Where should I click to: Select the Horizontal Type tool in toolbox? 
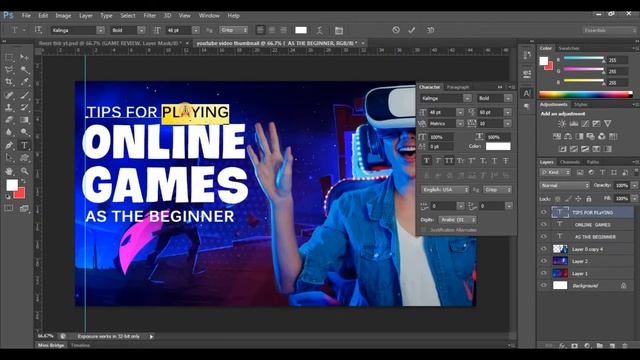24,145
